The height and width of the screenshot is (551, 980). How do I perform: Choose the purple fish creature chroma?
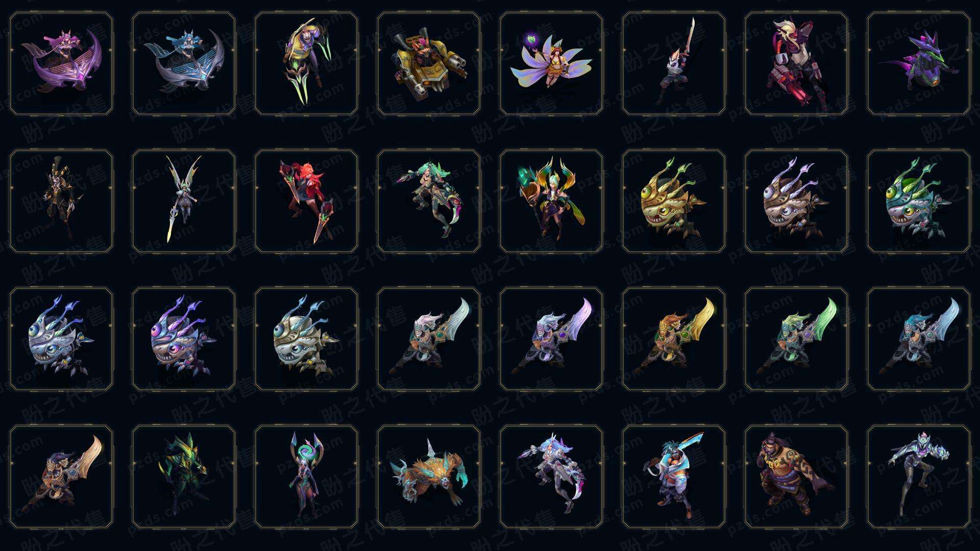pyautogui.click(x=184, y=339)
